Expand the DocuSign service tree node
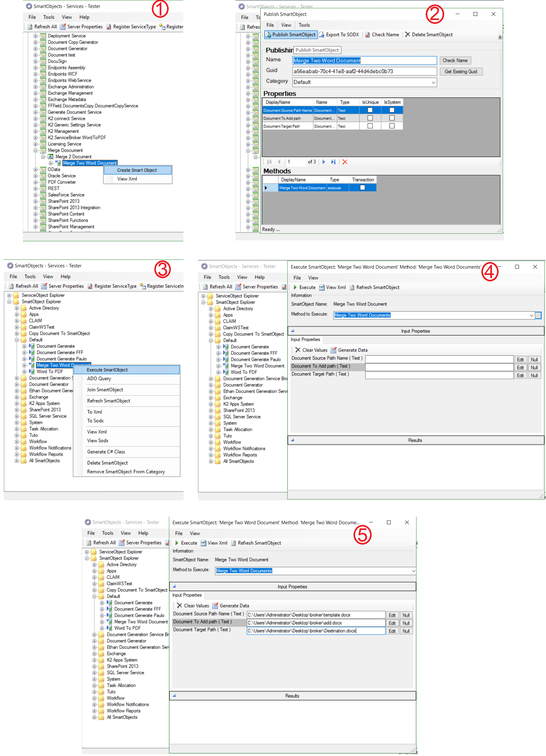Viewport: 546px width, 756px height. point(36,61)
